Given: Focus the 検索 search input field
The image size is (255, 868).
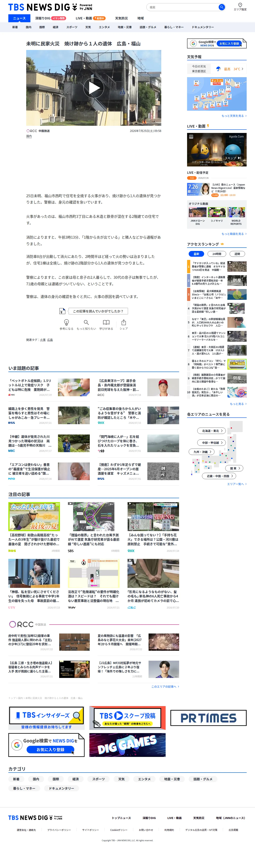Looking at the screenshot, I should pyautogui.click(x=183, y=7).
